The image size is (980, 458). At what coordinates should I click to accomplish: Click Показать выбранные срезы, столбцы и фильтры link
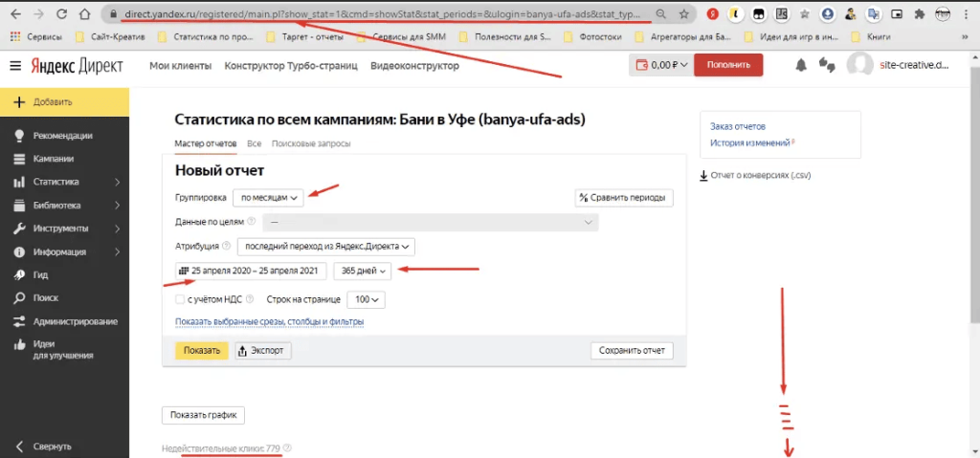[270, 322]
